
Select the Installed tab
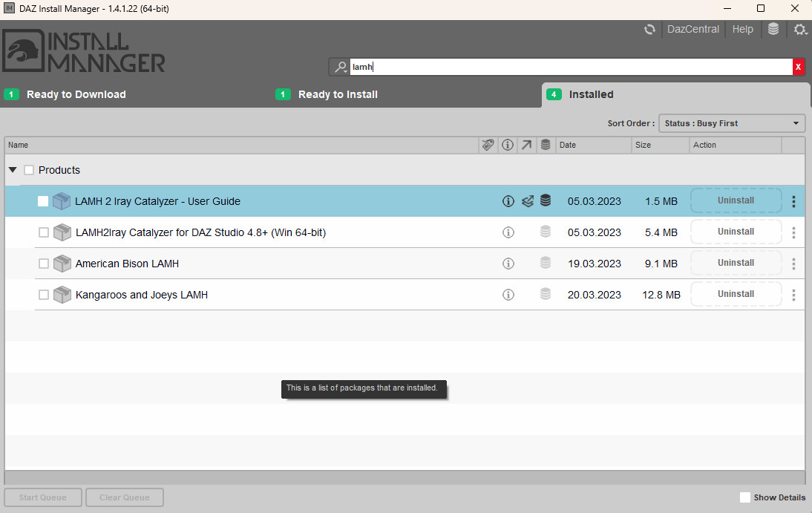675,94
